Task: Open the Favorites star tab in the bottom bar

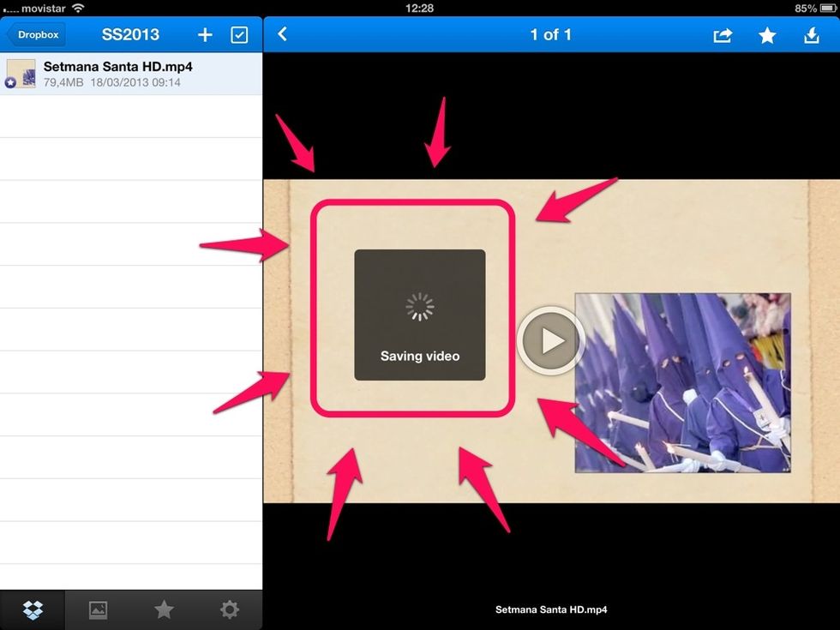Action: [164, 610]
